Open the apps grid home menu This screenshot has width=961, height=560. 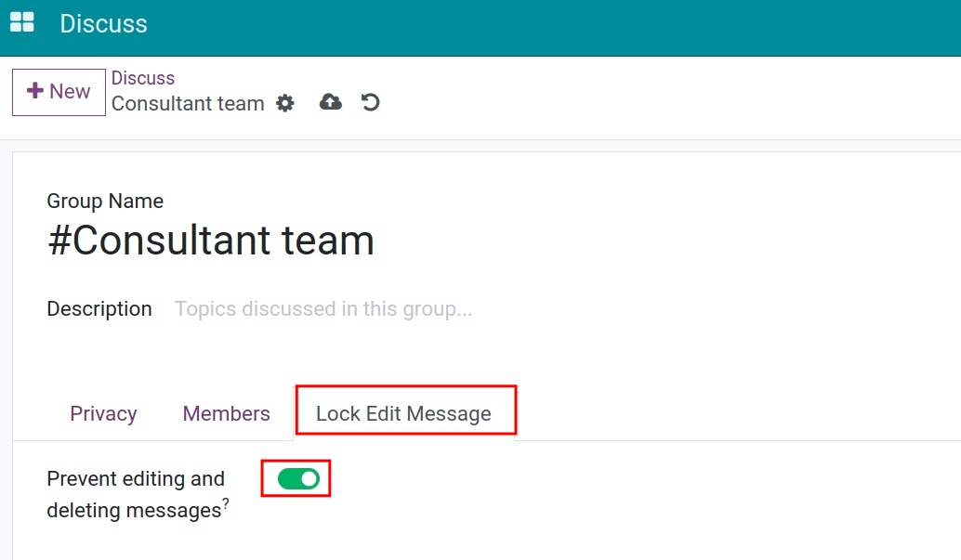[22, 22]
